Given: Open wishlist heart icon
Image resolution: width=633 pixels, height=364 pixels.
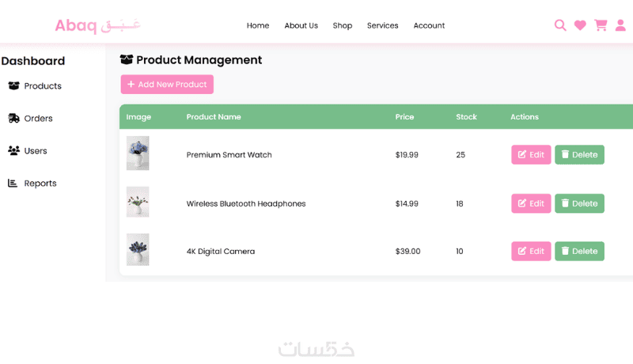Looking at the screenshot, I should pos(580,25).
